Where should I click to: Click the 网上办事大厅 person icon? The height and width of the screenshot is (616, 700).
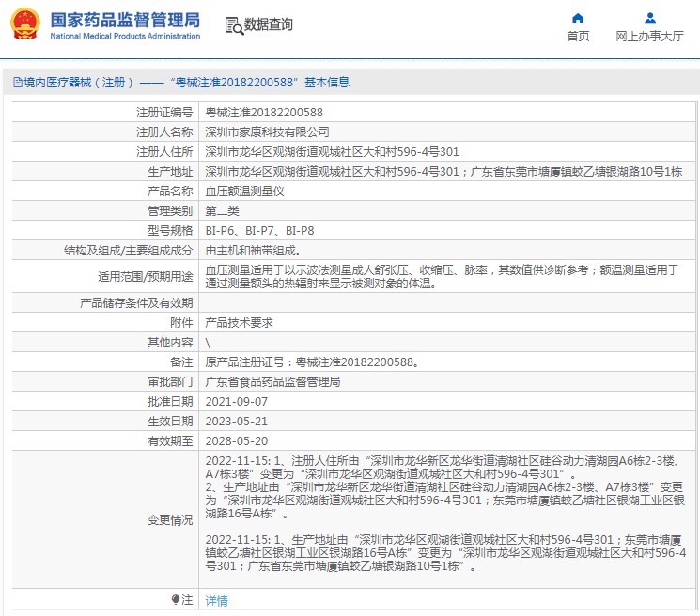pos(649,19)
